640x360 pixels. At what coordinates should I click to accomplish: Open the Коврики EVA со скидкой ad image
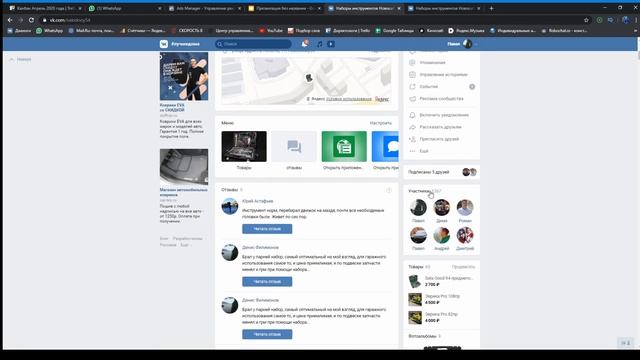pyautogui.click(x=184, y=76)
